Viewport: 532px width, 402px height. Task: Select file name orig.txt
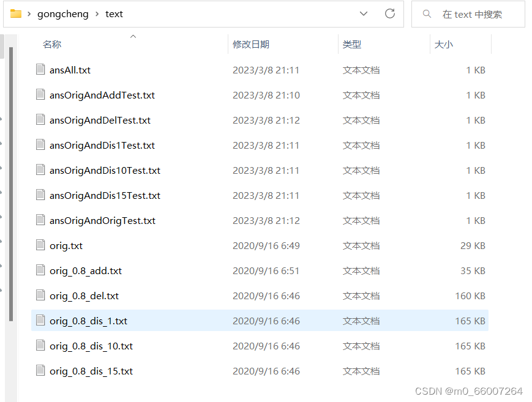point(66,246)
